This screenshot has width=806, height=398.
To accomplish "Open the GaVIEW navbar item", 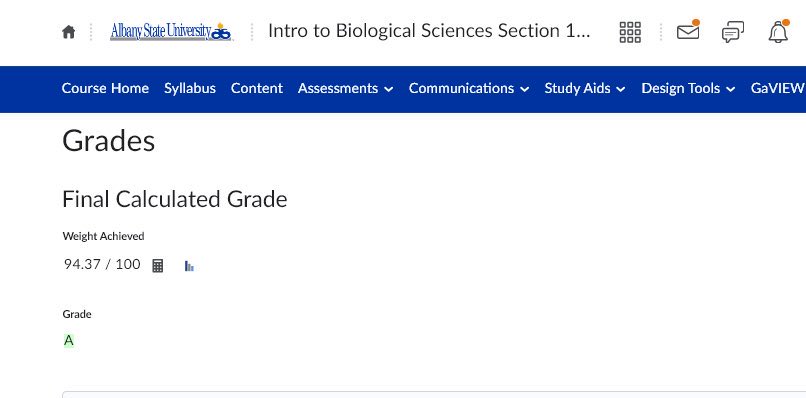I will point(778,88).
